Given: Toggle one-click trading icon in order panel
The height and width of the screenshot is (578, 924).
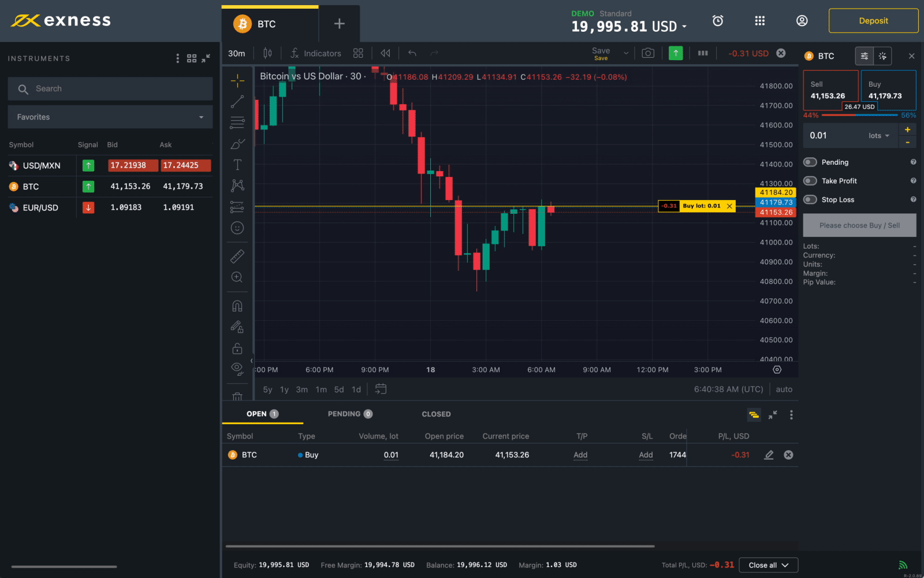Looking at the screenshot, I should point(882,56).
